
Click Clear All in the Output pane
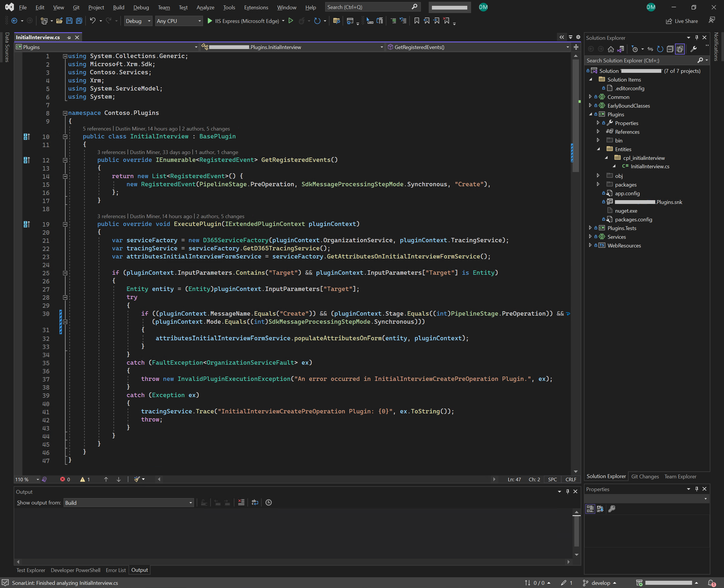pos(241,503)
